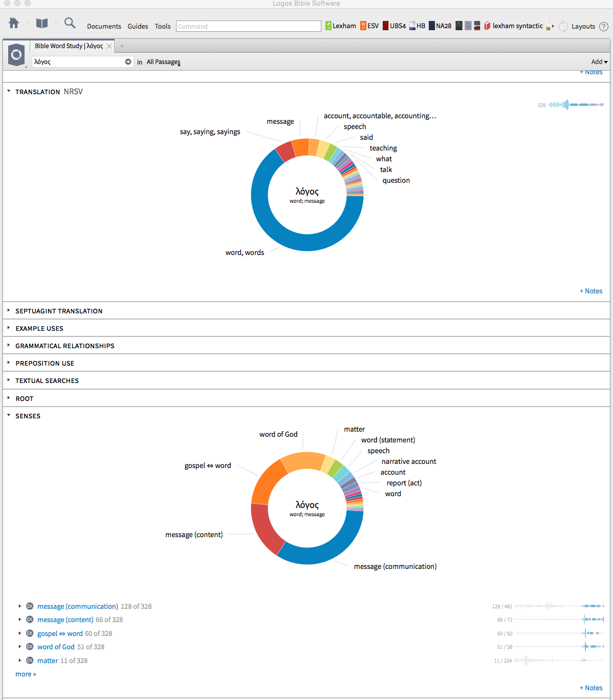Click the 11 / 234 sparkline graph

559,661
